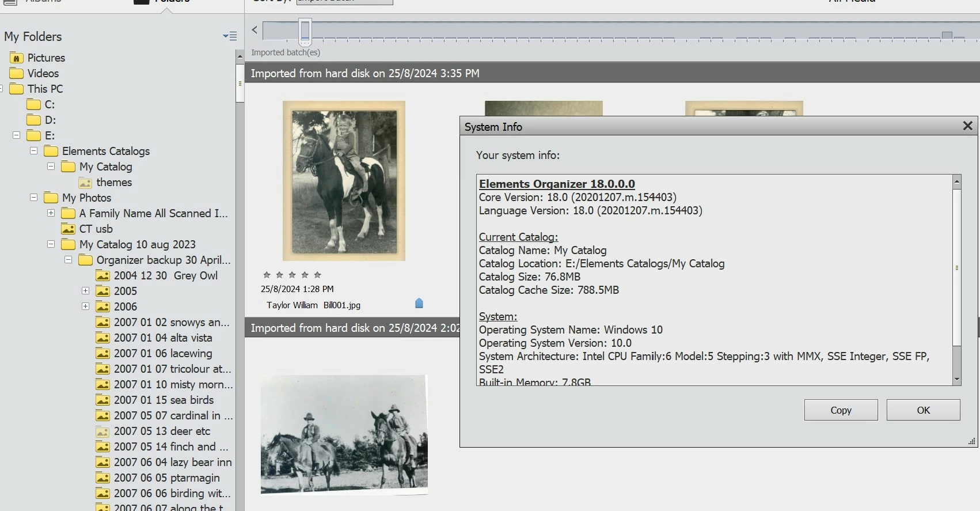Click the Bill001.jpg file name
The width and height of the screenshot is (980, 511).
(x=342, y=305)
